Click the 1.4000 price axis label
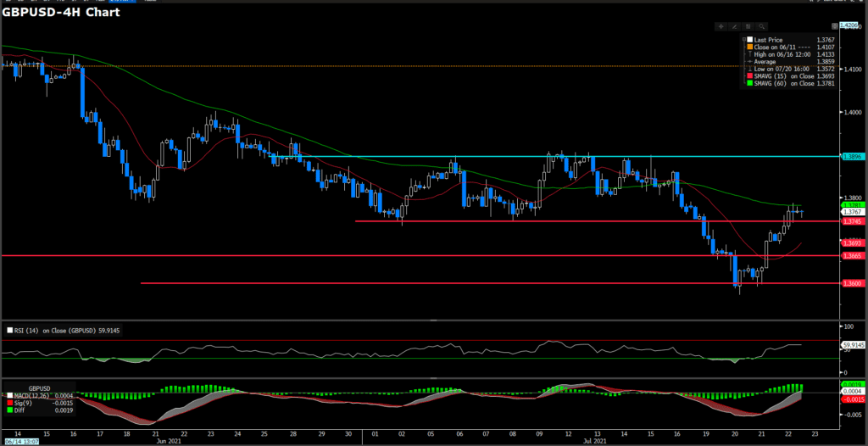This screenshot has width=868, height=446. pos(853,112)
